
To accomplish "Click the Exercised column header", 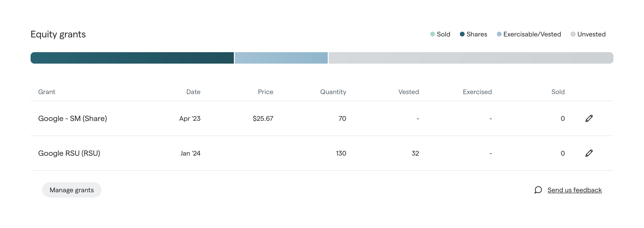I will click(x=477, y=92).
